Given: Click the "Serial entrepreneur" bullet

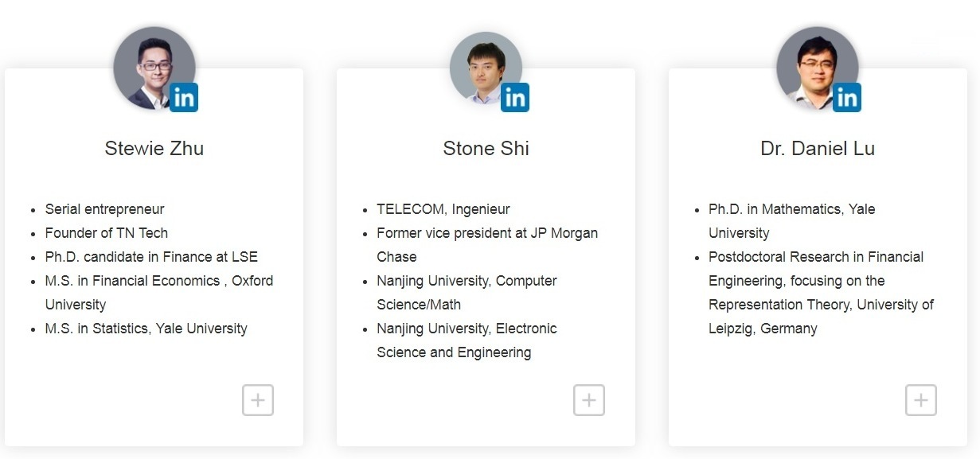Looking at the screenshot, I should 104,209.
